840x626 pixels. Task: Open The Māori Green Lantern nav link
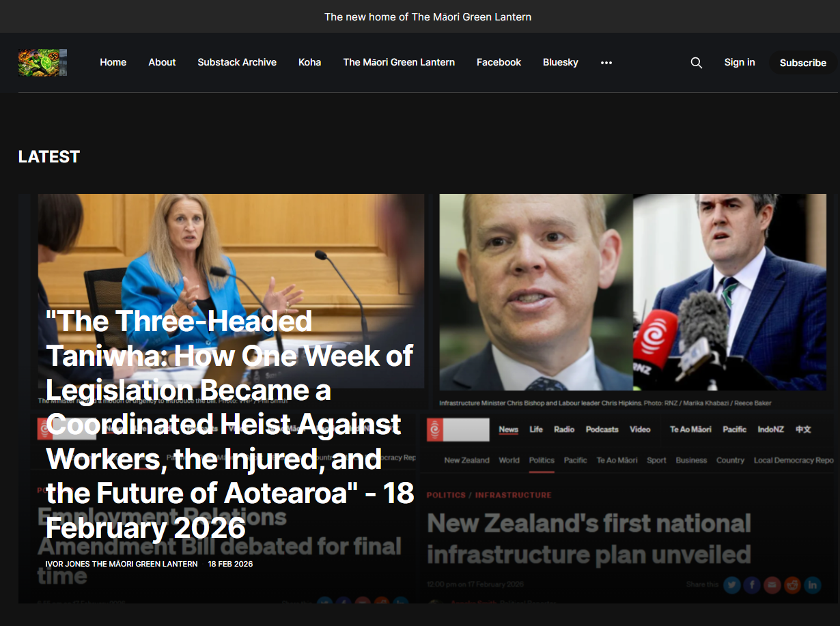[x=399, y=62]
